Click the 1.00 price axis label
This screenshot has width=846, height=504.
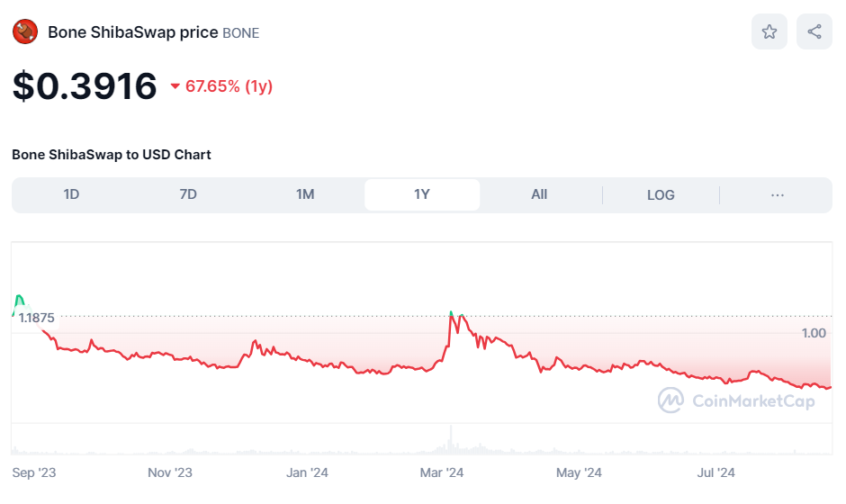(814, 333)
